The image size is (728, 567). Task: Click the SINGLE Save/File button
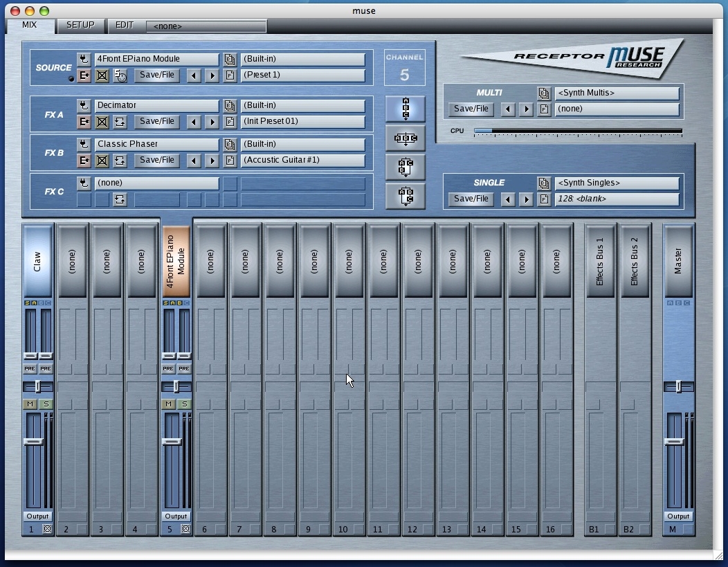pos(471,199)
